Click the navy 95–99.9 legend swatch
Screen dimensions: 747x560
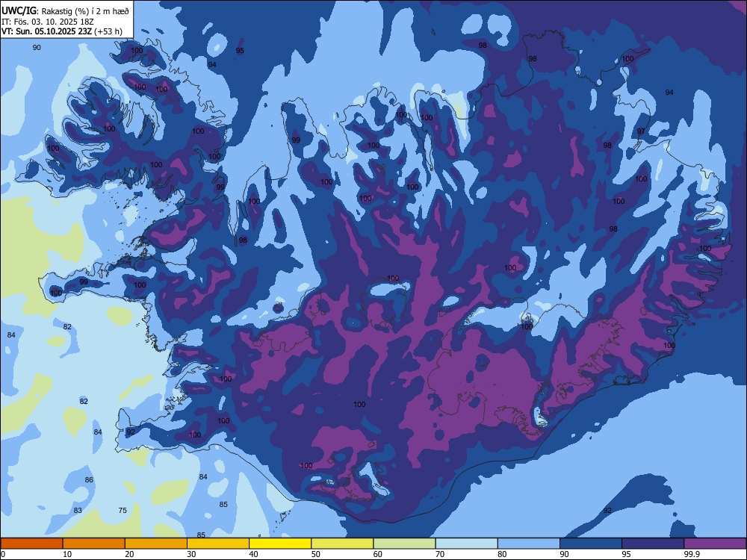(x=653, y=544)
